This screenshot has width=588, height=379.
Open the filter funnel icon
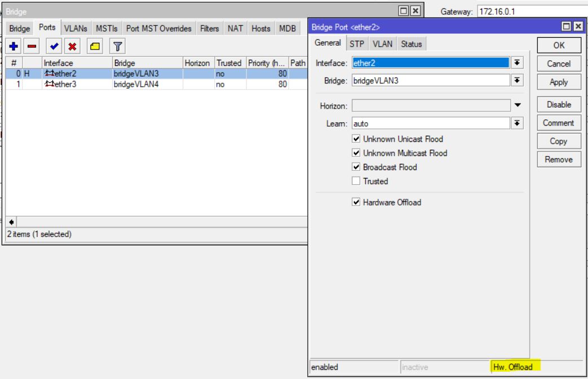click(117, 46)
